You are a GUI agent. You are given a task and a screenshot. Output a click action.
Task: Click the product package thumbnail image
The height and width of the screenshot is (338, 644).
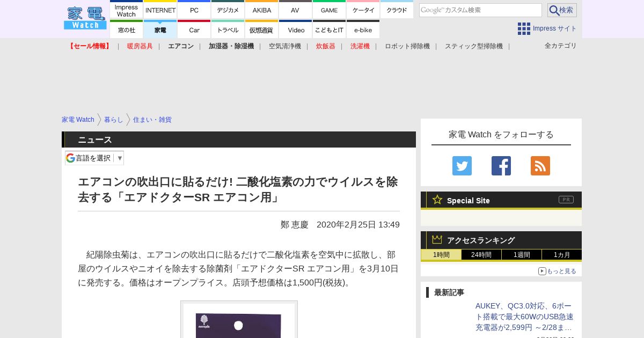click(239, 320)
